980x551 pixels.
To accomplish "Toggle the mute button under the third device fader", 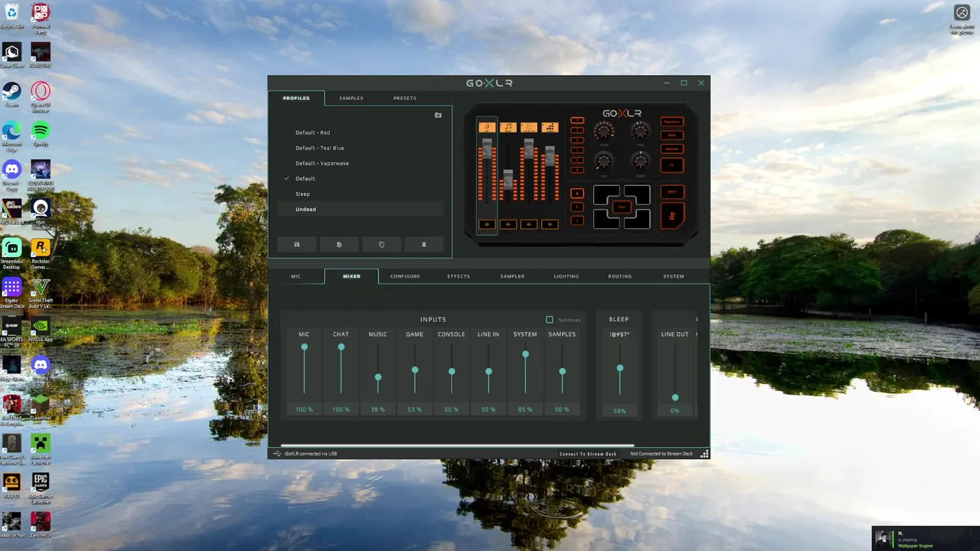I will (x=529, y=224).
